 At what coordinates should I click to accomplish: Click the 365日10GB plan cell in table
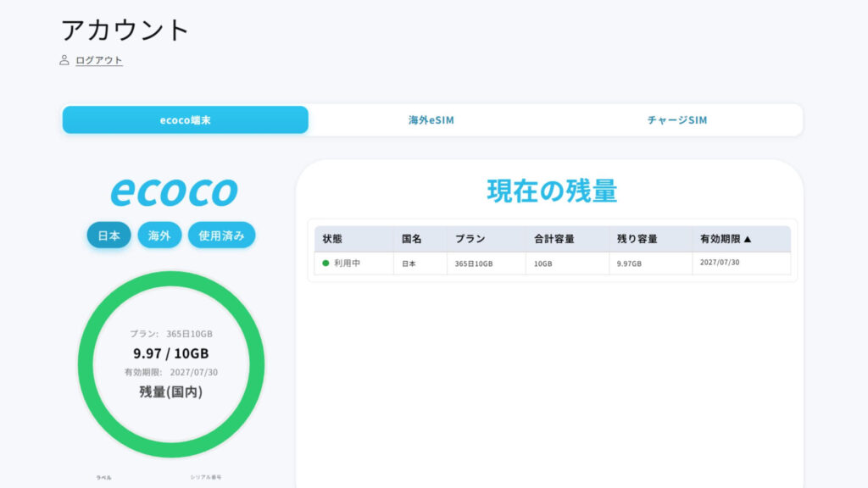(x=487, y=263)
